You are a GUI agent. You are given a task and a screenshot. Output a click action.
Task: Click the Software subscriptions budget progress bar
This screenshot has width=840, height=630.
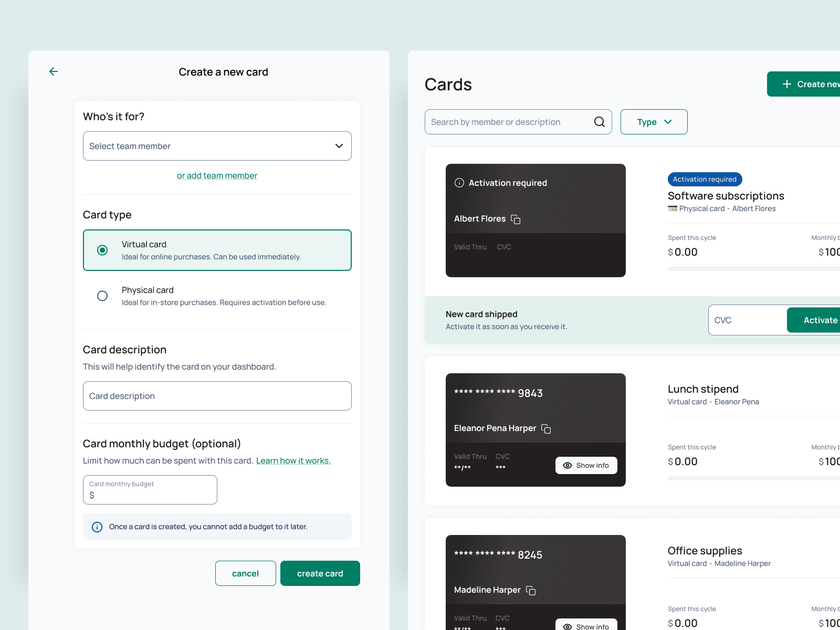tap(754, 269)
